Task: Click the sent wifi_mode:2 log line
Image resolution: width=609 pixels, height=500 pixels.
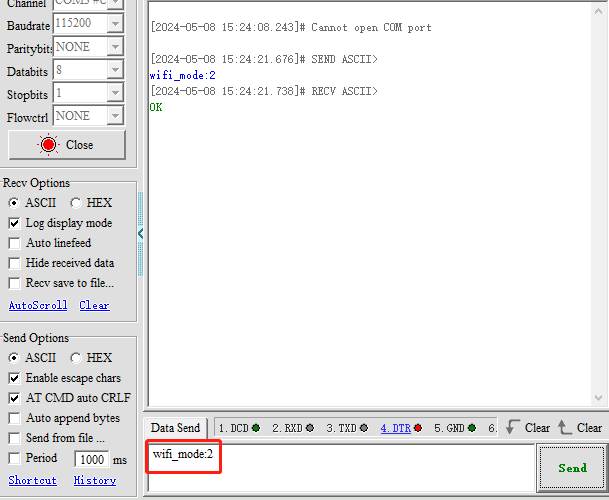Action: pyautogui.click(x=183, y=75)
